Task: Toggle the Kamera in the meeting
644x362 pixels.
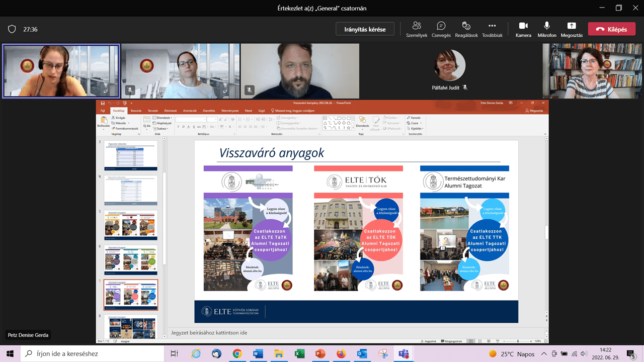Action: (x=523, y=29)
